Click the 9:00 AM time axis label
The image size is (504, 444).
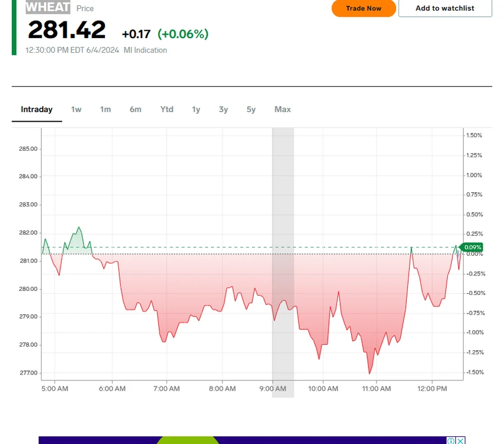(x=273, y=389)
